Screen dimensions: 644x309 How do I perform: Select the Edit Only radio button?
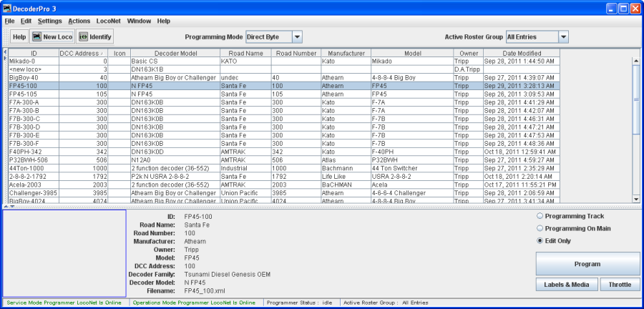[x=540, y=240]
